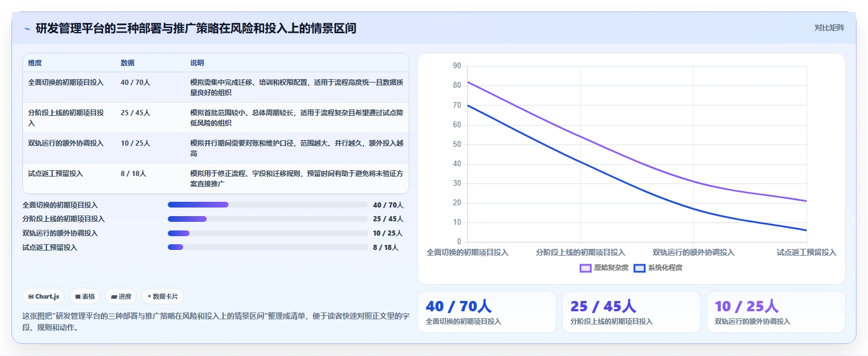Click the 10 / 25人 table value
Image resolution: width=868 pixels, height=356 pixels.
click(135, 143)
